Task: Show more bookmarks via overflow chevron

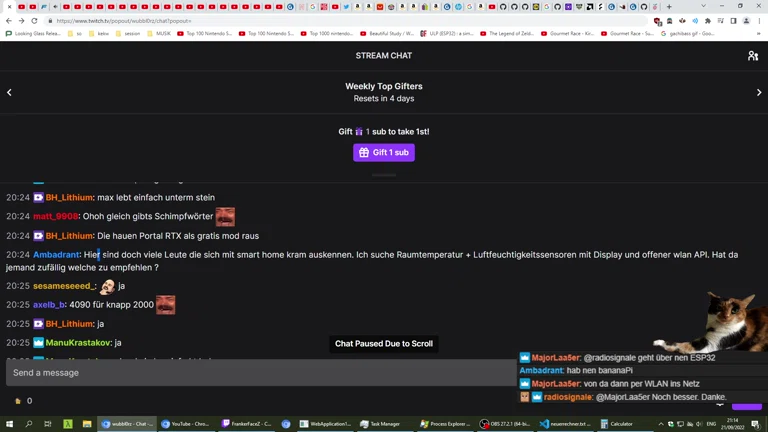Action: (x=759, y=34)
